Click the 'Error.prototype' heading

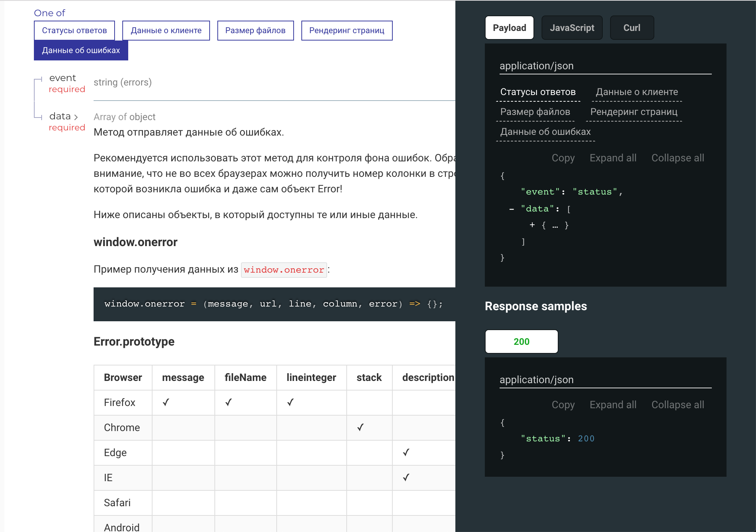(x=134, y=342)
